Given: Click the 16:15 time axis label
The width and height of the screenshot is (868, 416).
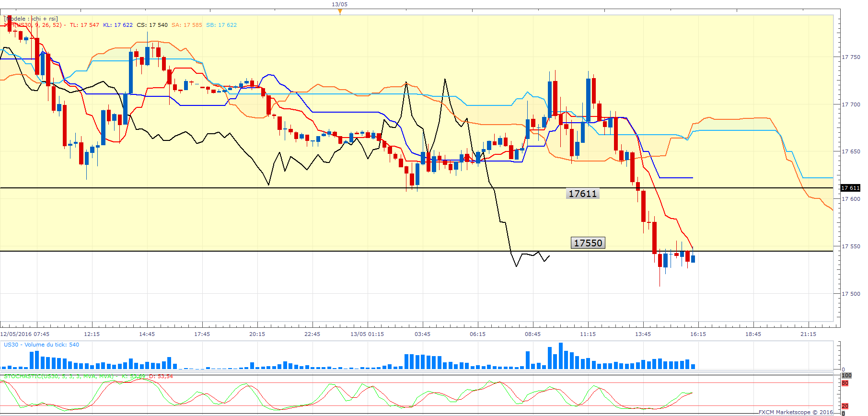Looking at the screenshot, I should (698, 334).
